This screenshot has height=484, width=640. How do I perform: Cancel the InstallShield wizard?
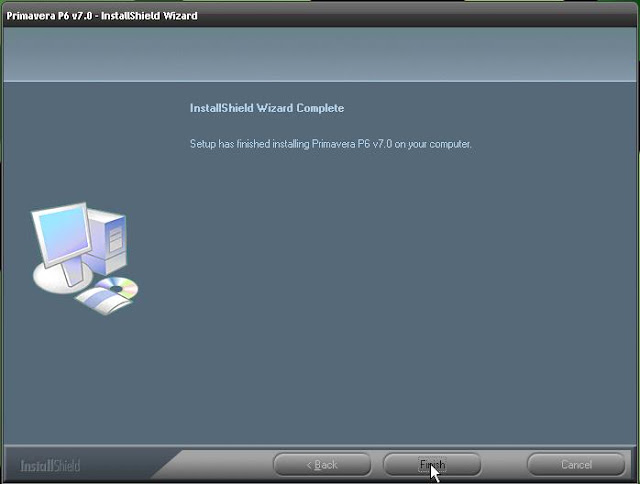576,464
